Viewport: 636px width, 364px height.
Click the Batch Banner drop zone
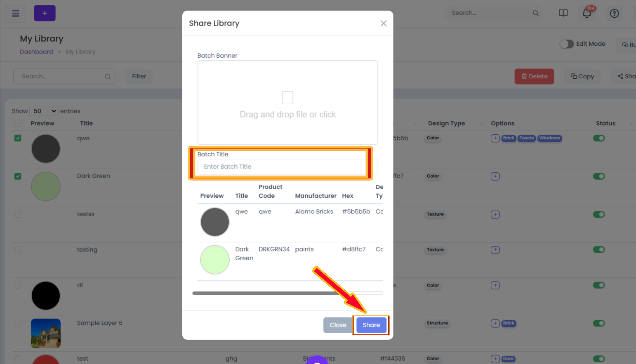point(287,103)
